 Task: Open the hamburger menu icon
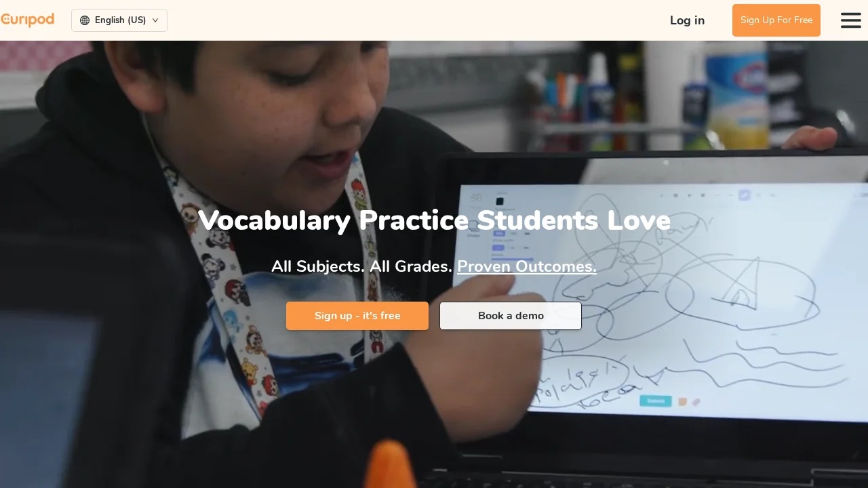coord(851,20)
